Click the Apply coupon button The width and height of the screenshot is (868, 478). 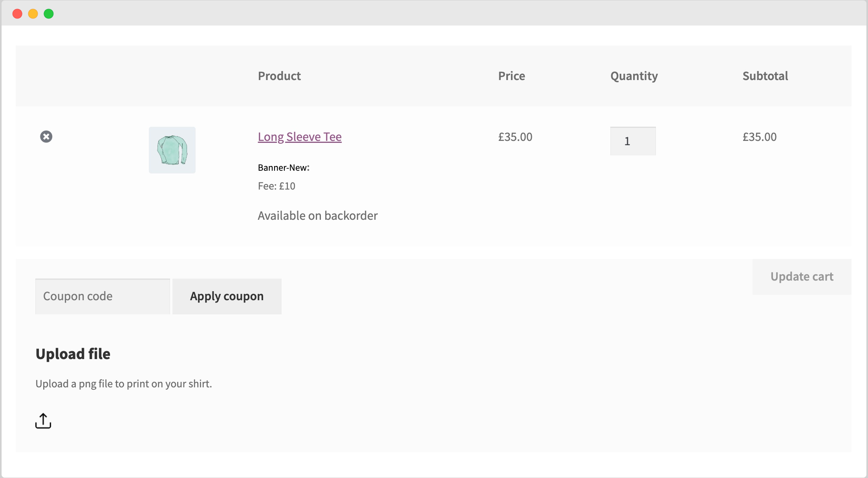click(x=227, y=296)
